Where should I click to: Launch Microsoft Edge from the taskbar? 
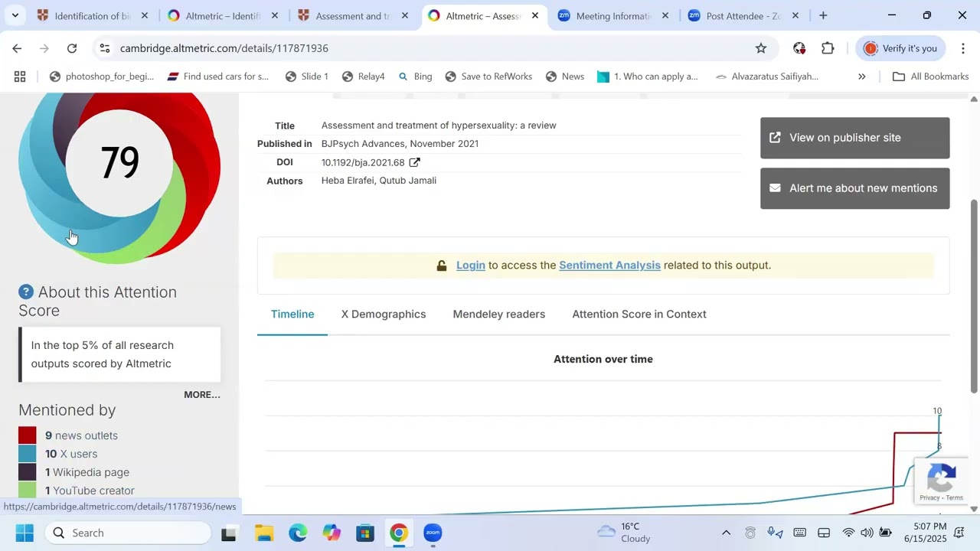298,533
